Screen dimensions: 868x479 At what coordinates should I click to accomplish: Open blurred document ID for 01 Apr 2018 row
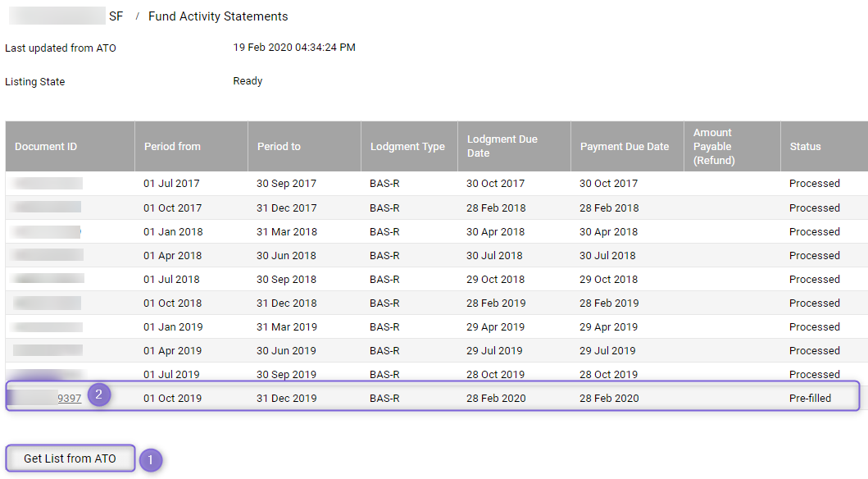coord(48,255)
